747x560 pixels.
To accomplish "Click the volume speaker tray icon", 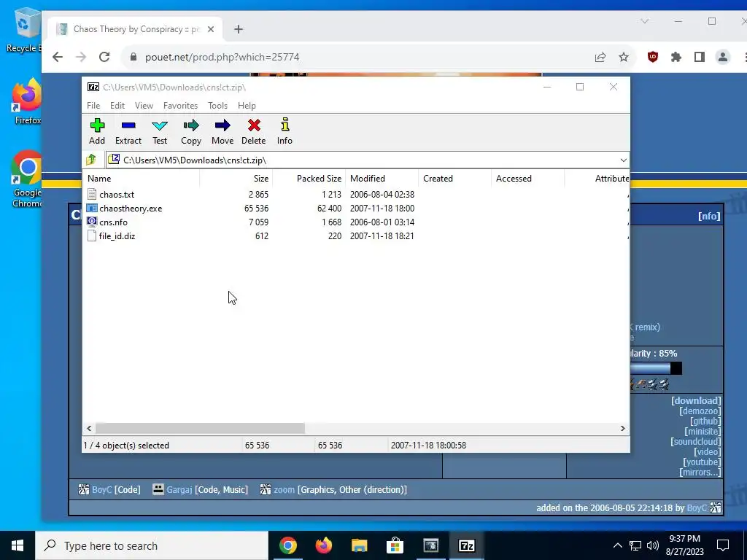I will pos(653,545).
